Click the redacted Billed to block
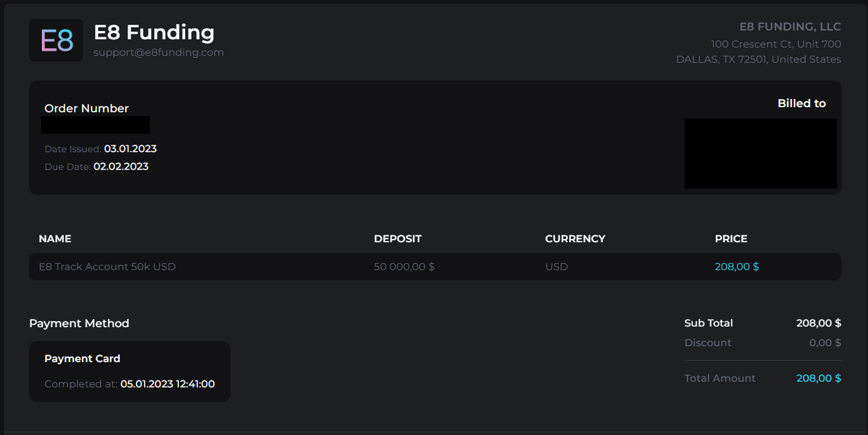The width and height of the screenshot is (868, 435). [x=760, y=154]
